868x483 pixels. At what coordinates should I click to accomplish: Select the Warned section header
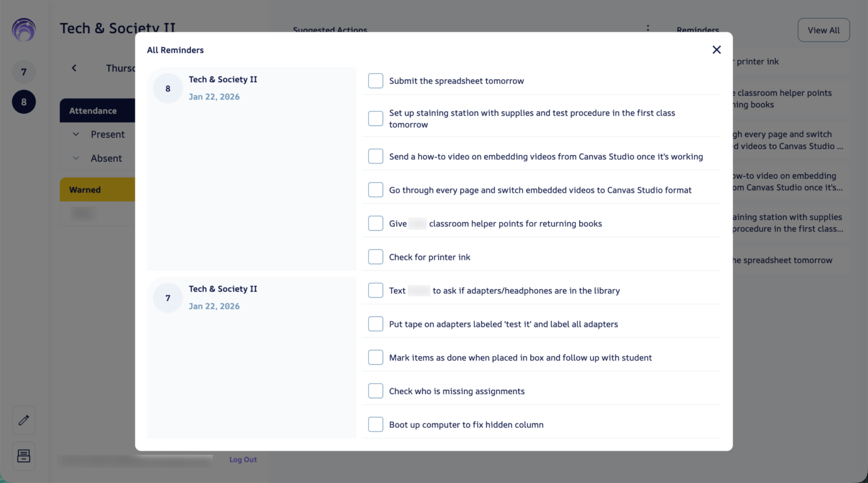[x=85, y=190]
